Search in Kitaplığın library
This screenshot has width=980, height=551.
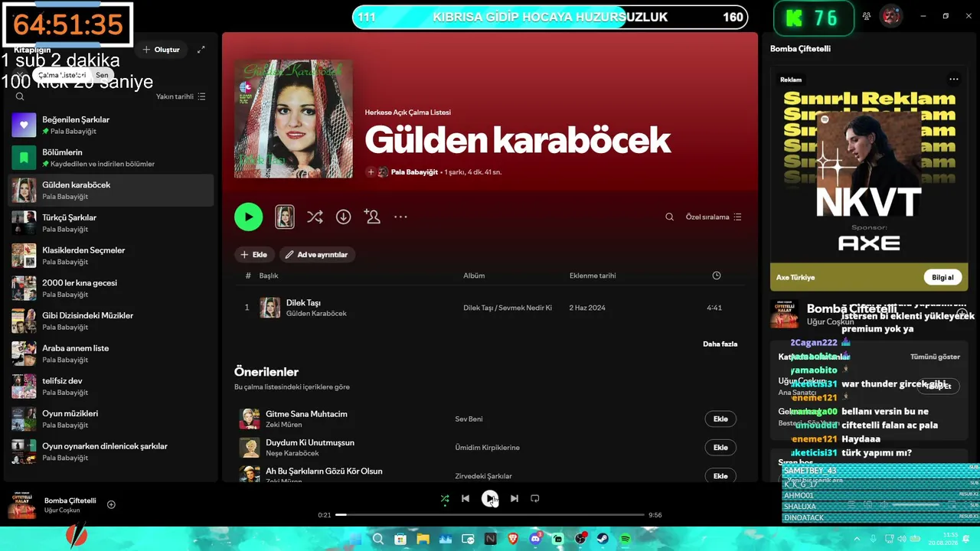pyautogui.click(x=20, y=96)
